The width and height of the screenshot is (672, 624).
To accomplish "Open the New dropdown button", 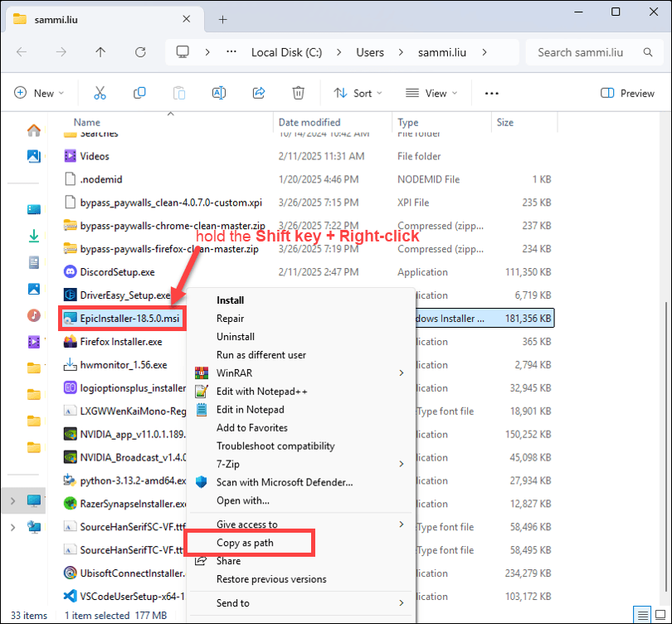I will (39, 93).
